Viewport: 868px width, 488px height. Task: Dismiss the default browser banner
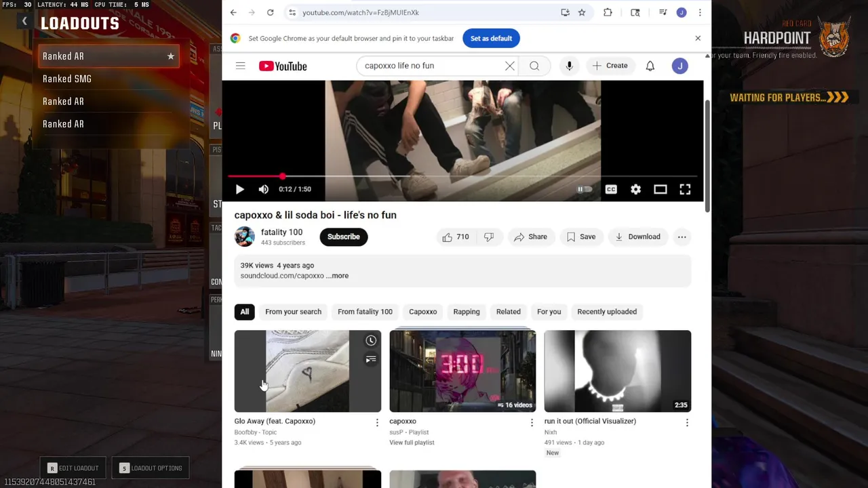pyautogui.click(x=698, y=38)
